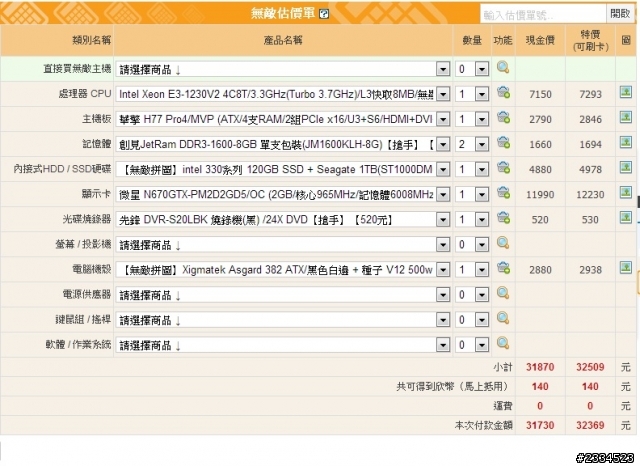Image resolution: width=640 pixels, height=466 pixels.
Task: Click the function icon in 主機板 row
Action: pyautogui.click(x=503, y=118)
